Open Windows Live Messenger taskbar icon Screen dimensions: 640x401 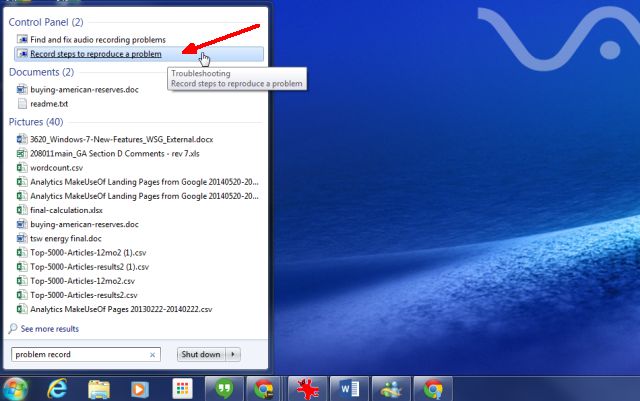pos(391,388)
